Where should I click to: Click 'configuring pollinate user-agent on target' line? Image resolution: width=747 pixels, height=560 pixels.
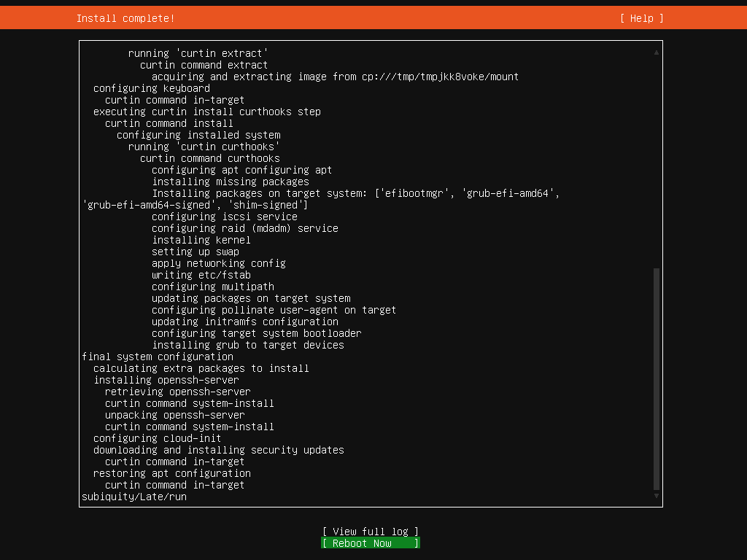tap(274, 310)
